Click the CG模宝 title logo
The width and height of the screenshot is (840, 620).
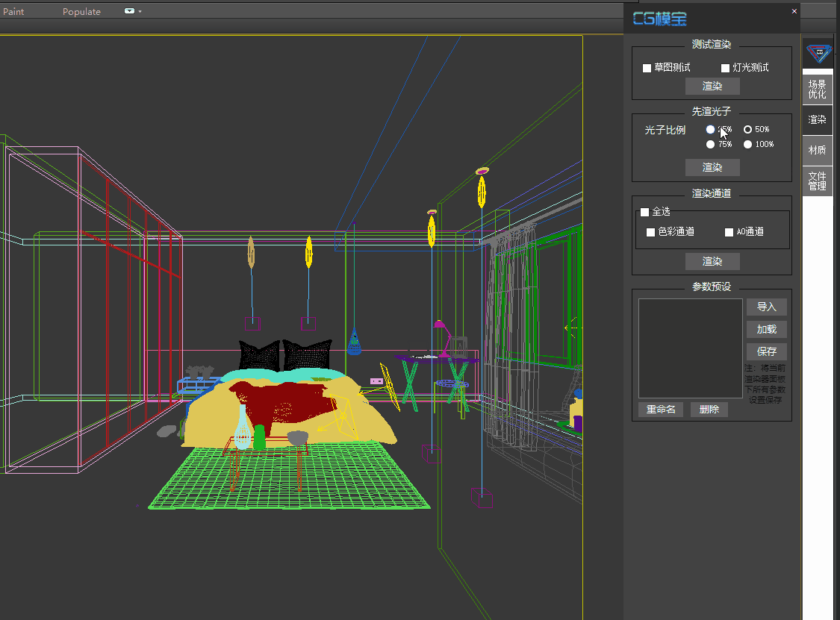(660, 19)
